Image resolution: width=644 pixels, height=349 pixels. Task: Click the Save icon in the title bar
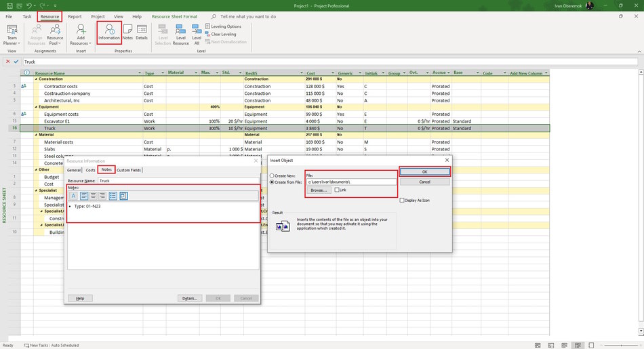[9, 5]
